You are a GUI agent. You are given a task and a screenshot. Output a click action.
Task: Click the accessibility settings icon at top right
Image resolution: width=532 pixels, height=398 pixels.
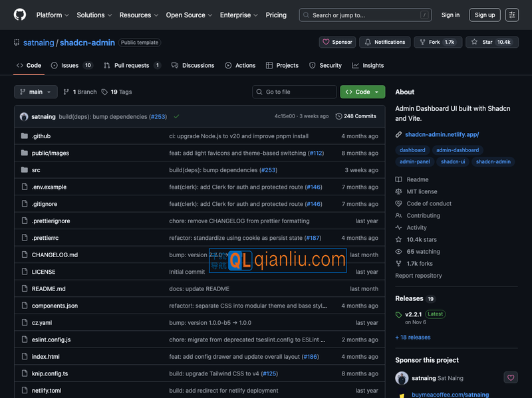[511, 15]
